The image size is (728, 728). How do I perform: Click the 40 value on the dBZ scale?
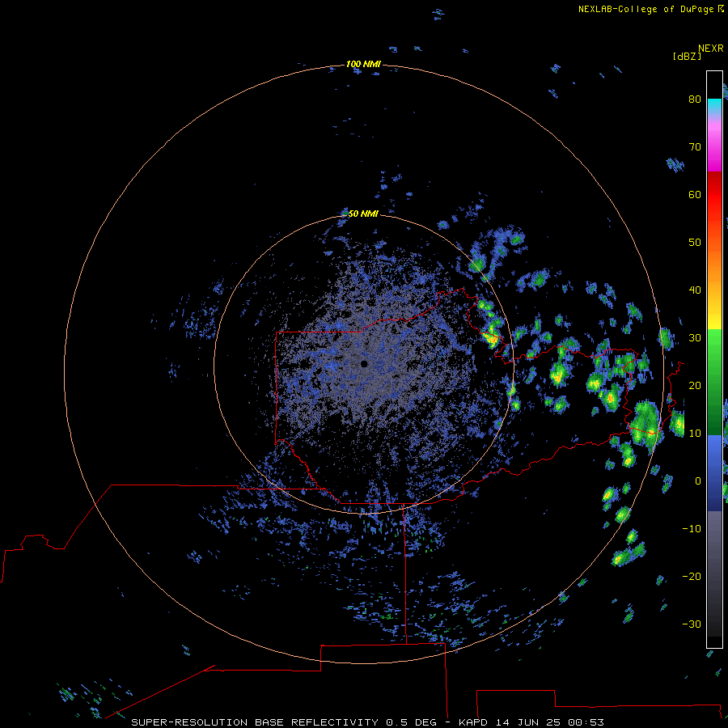(695, 290)
